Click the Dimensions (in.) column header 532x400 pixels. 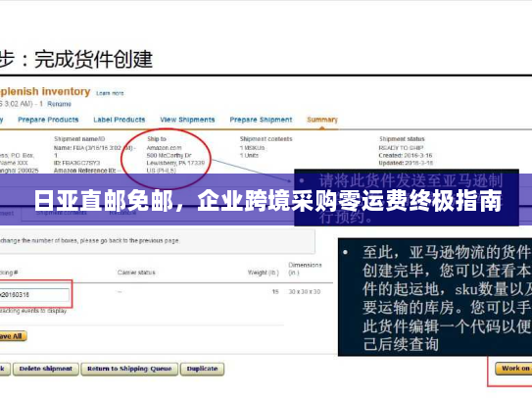pos(305,269)
